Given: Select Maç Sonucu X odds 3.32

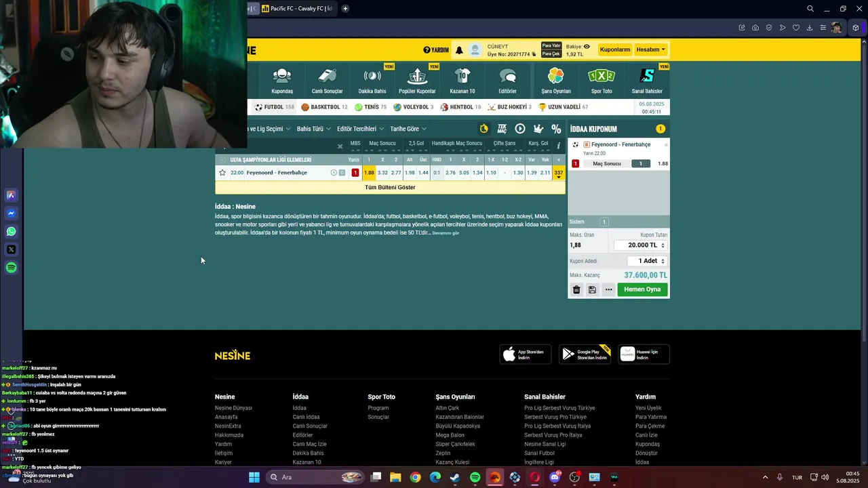Looking at the screenshot, I should 382,173.
